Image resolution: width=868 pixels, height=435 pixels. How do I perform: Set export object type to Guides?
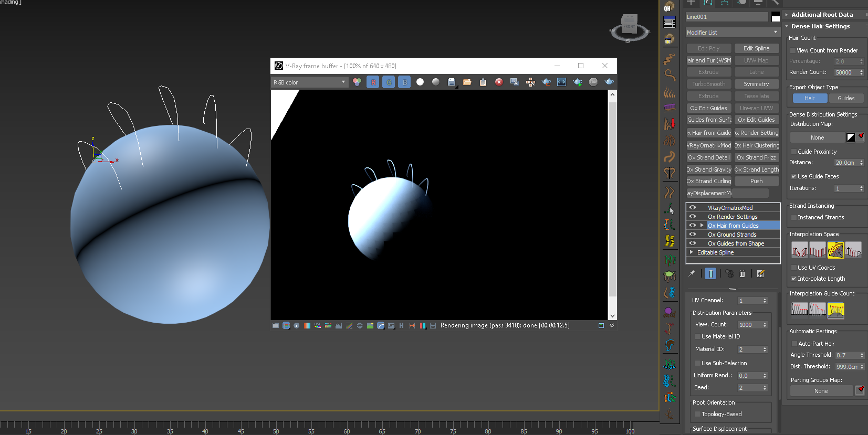[x=845, y=98]
